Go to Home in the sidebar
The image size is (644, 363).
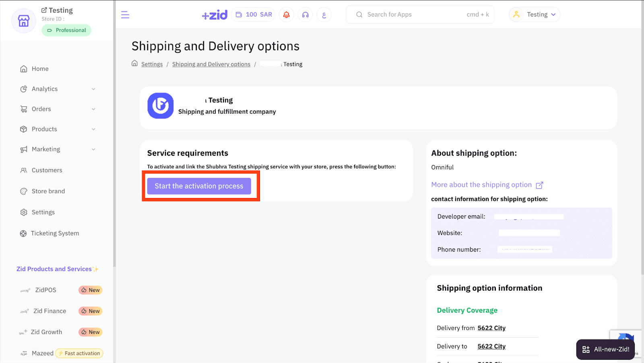[x=40, y=69]
